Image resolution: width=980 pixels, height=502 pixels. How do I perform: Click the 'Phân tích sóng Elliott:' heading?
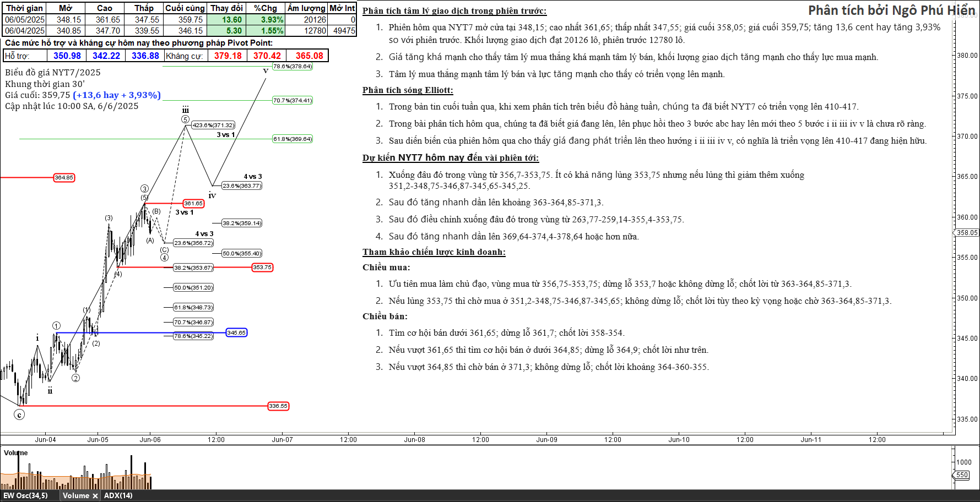(408, 90)
